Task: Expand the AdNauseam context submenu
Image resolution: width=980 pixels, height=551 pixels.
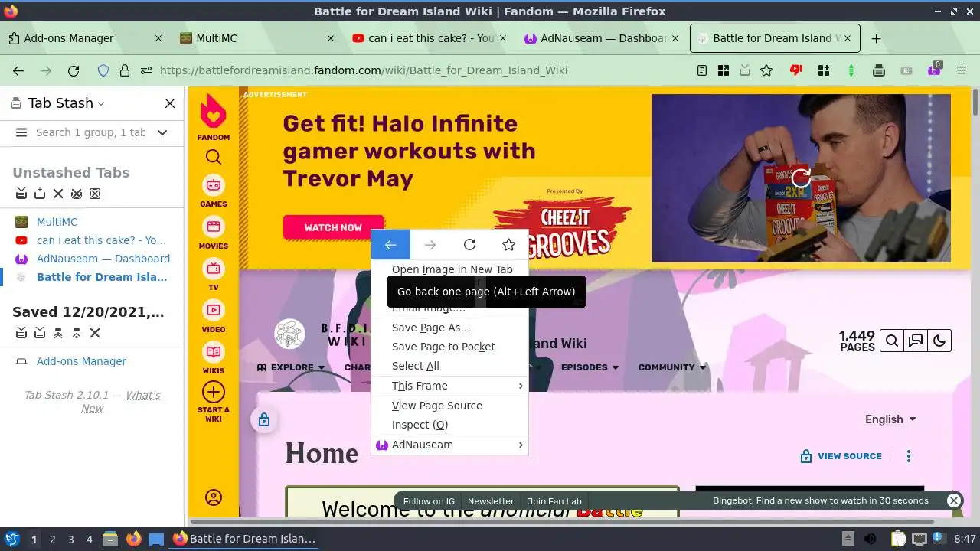Action: [x=449, y=445]
